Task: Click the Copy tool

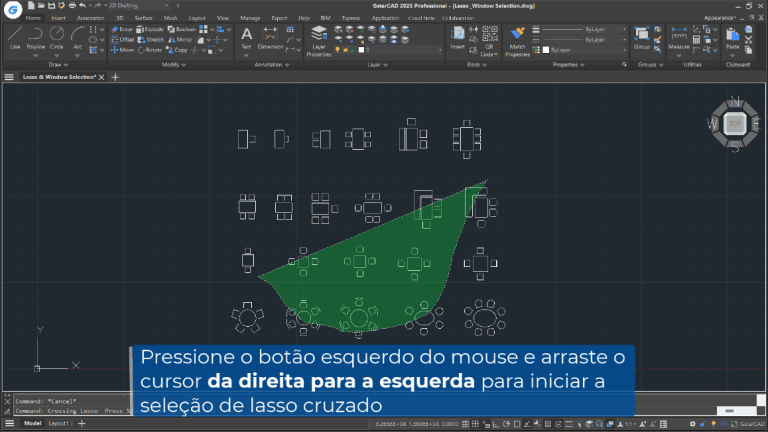Action: [177, 50]
